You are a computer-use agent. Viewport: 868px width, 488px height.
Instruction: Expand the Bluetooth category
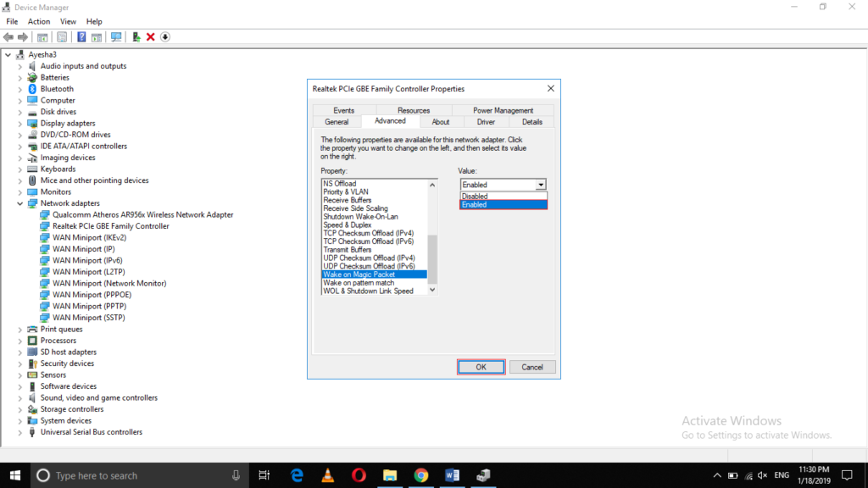pyautogui.click(x=20, y=89)
